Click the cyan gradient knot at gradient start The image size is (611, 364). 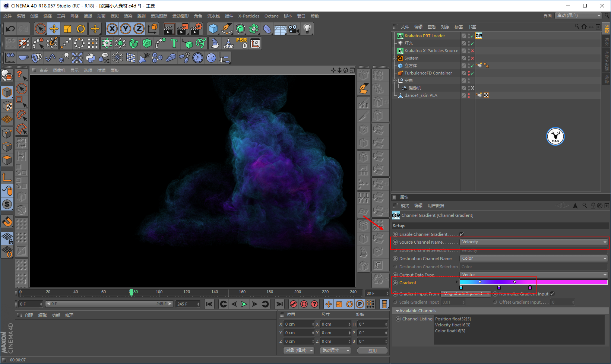pos(461,287)
